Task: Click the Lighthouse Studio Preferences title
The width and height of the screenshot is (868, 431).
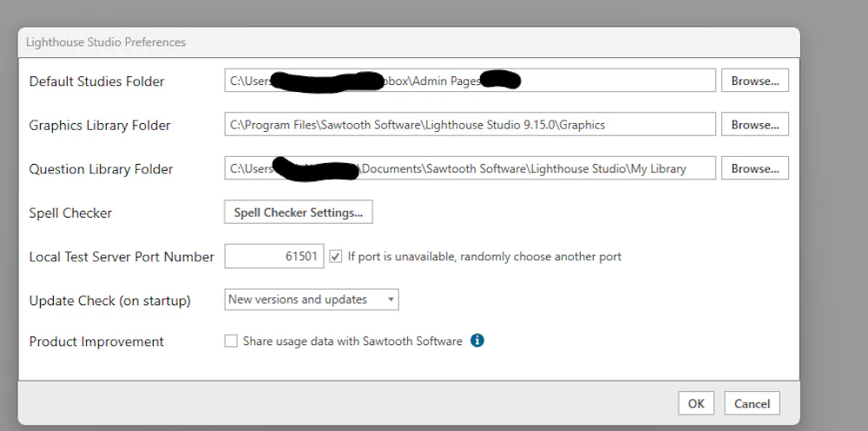Action: click(x=106, y=42)
